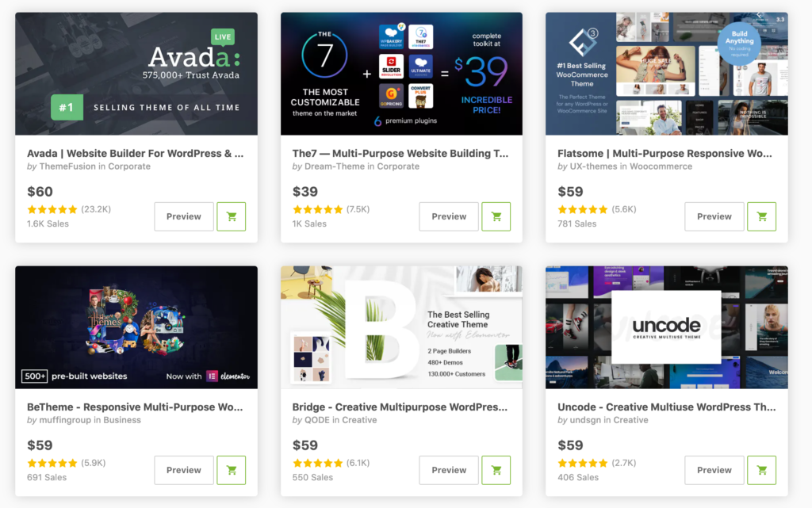The image size is (812, 508).
Task: Add Bridge theme to cart
Action: pos(496,470)
